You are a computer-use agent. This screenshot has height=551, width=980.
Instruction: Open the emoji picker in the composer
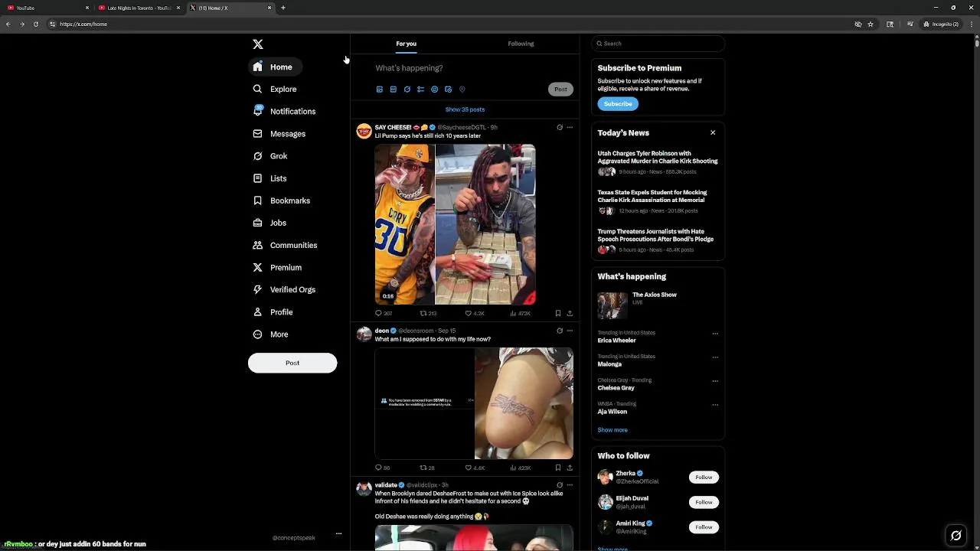[434, 90]
